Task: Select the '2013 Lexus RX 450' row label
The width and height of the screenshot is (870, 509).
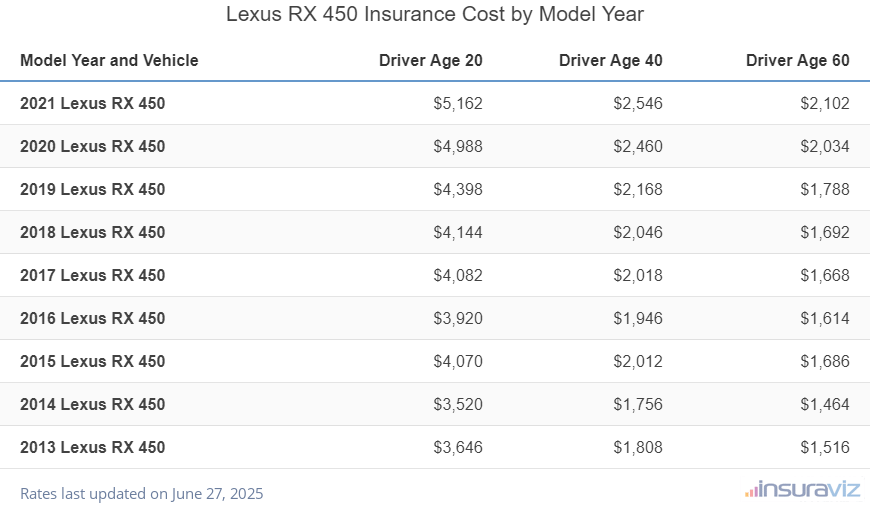Action: pyautogui.click(x=93, y=447)
